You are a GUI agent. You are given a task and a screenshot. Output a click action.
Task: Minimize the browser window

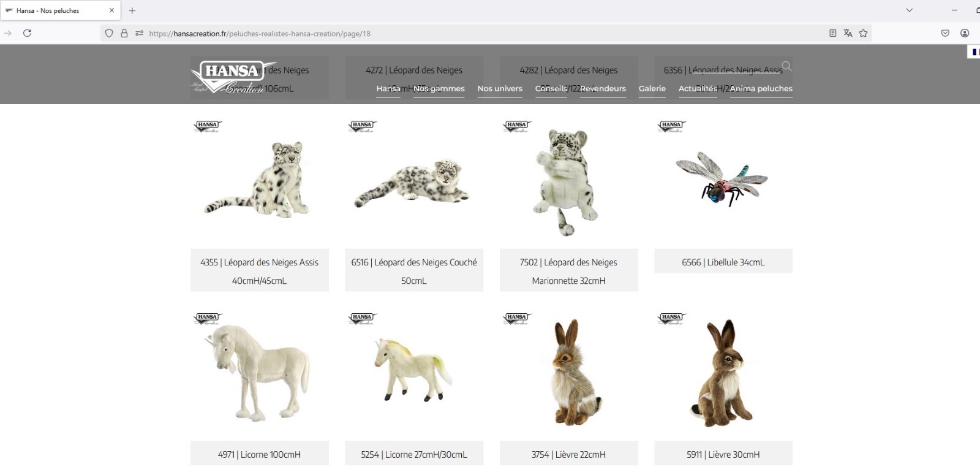pos(954,10)
